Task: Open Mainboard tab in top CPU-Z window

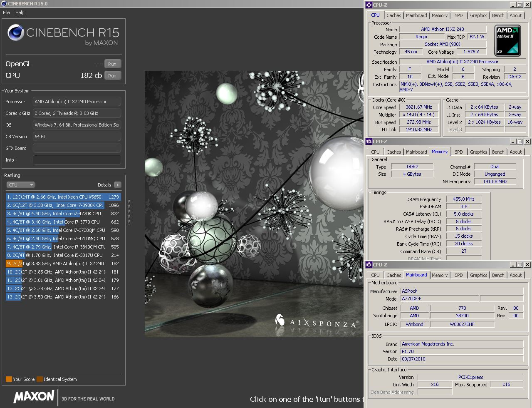Action: point(416,15)
